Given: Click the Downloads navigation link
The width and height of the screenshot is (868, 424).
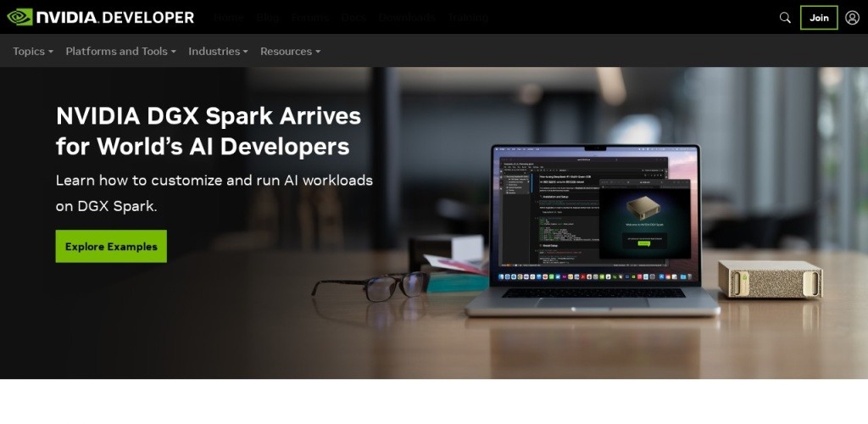Looking at the screenshot, I should (408, 17).
